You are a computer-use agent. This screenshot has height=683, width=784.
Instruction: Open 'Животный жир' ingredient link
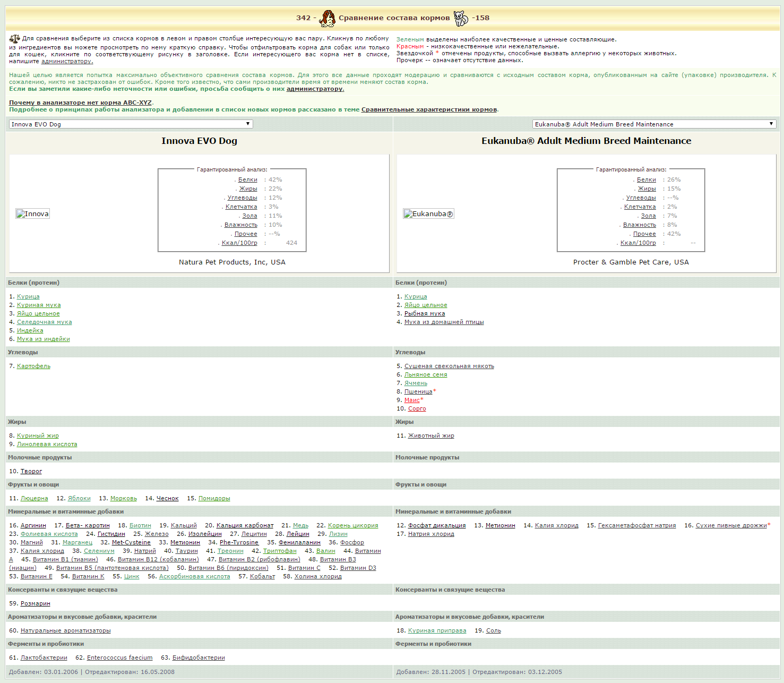(431, 436)
